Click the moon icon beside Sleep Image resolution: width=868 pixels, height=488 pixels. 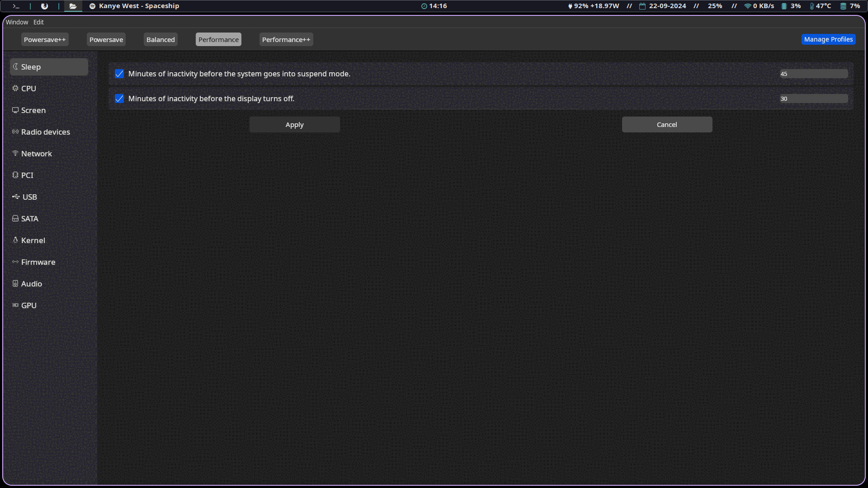pos(15,67)
